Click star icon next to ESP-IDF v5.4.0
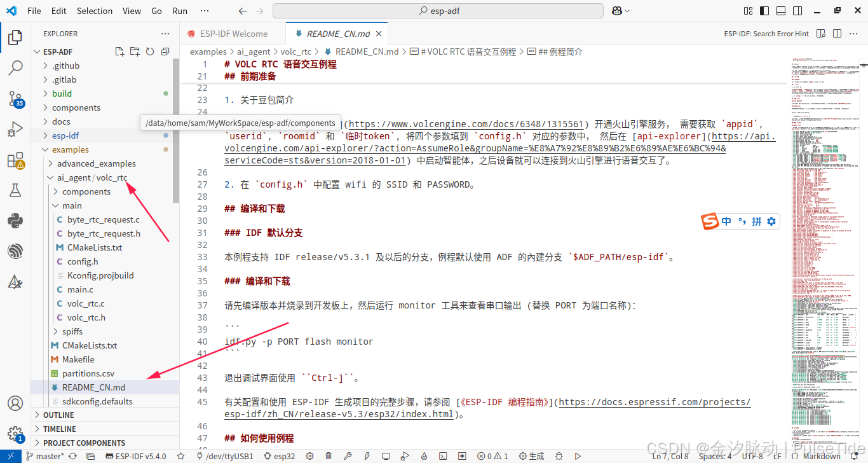 180,456
